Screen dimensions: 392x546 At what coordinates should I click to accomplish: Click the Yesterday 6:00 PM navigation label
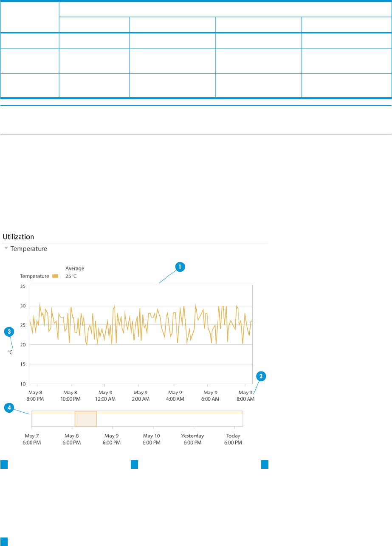[192, 439]
